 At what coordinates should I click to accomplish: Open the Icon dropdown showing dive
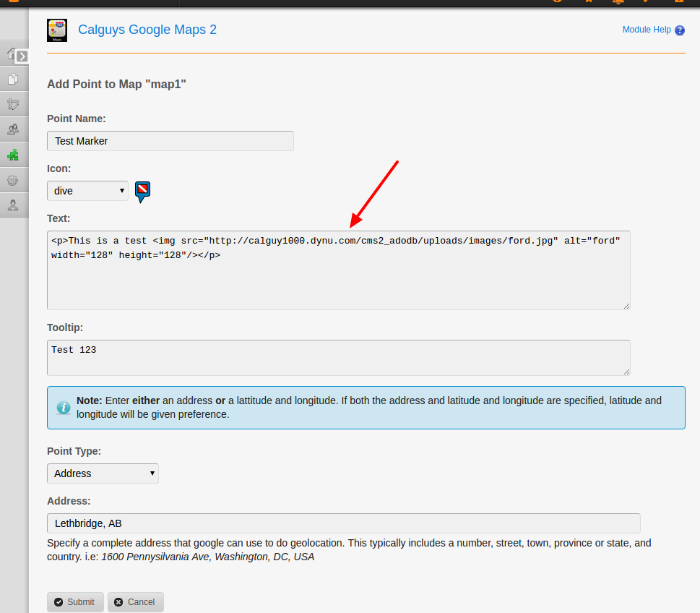point(87,191)
